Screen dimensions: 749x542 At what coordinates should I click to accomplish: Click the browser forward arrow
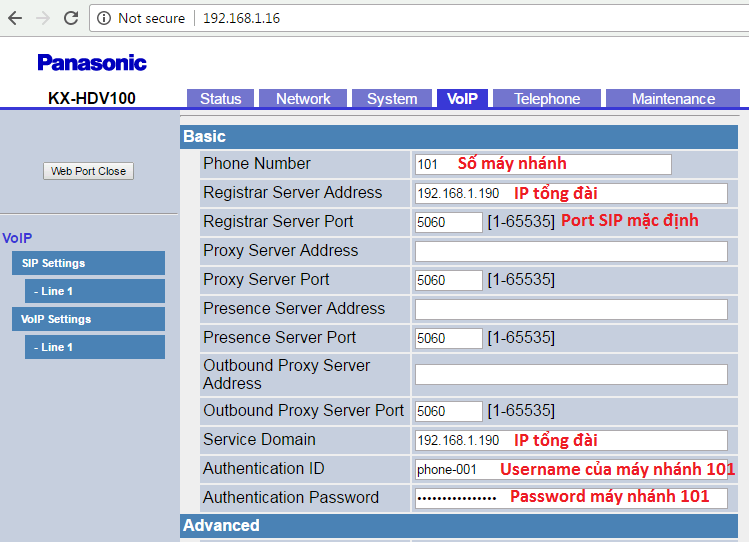(43, 18)
